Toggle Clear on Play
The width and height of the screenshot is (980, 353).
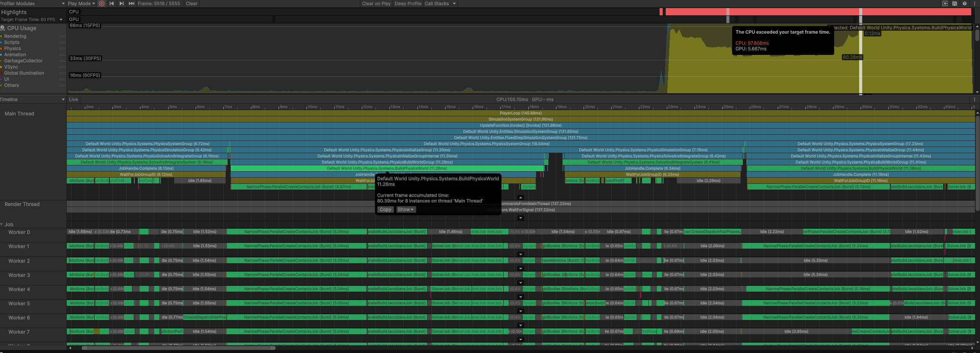click(x=376, y=3)
